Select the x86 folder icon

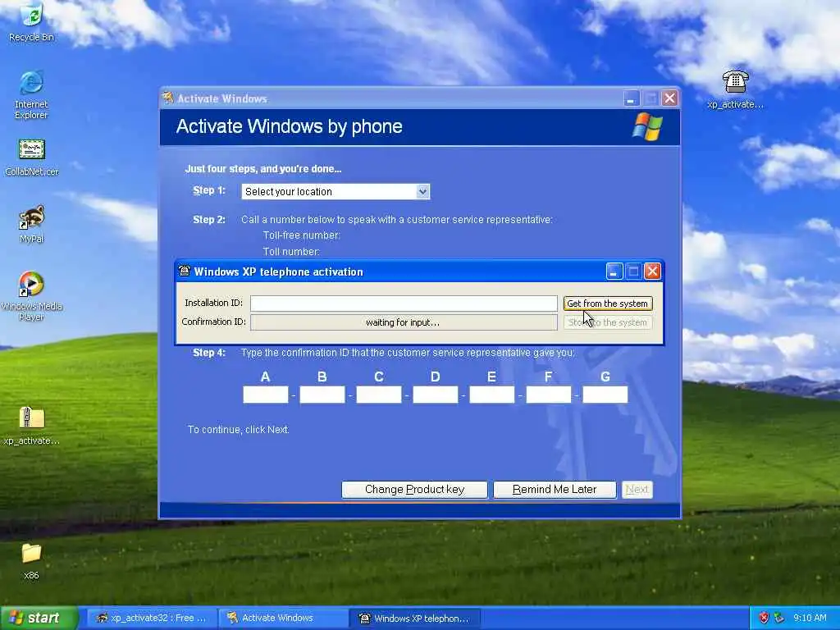(31, 561)
